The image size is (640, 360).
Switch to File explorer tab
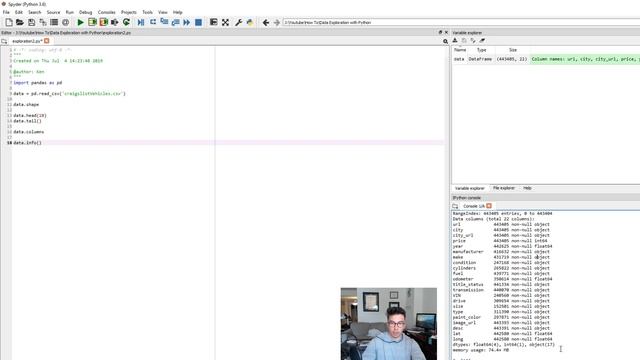(504, 188)
